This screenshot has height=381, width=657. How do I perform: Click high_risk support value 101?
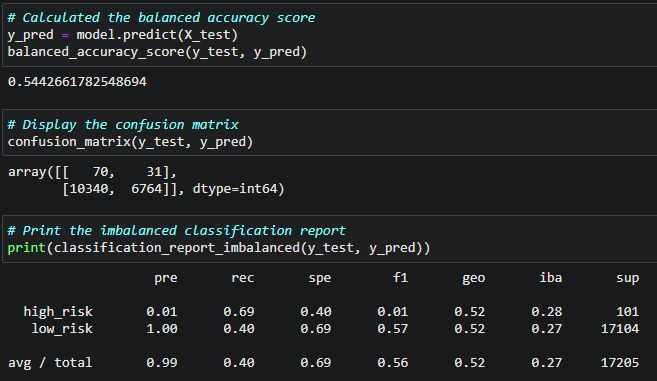[628, 312]
